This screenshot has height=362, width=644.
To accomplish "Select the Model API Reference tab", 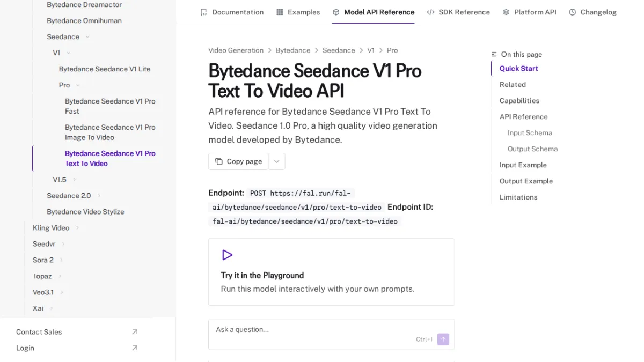I will (x=374, y=12).
